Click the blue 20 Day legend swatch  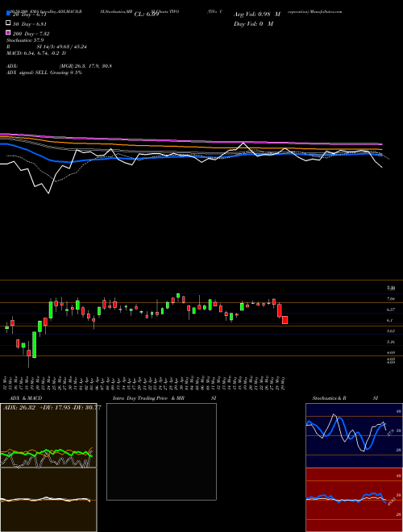8,14
